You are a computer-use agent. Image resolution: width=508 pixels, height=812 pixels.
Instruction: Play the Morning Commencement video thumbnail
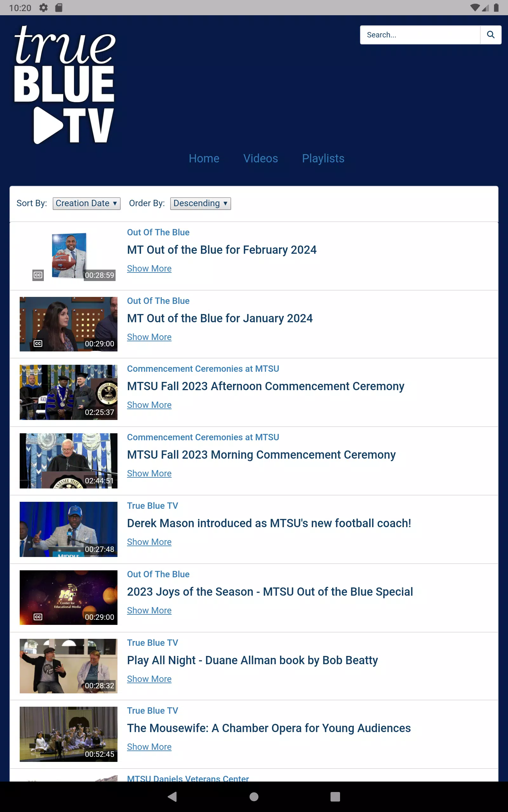(69, 461)
